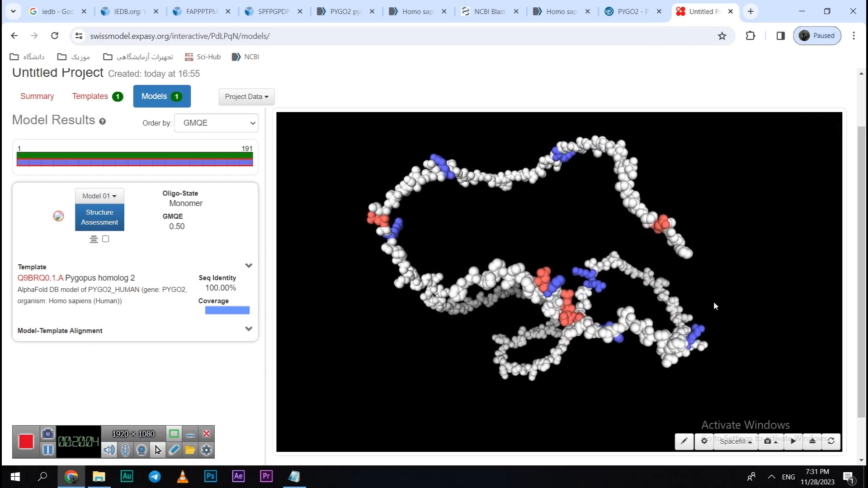Screen dimensions: 868x488
Task: Open the دانشگاه bookmarks folder
Action: [27, 56]
